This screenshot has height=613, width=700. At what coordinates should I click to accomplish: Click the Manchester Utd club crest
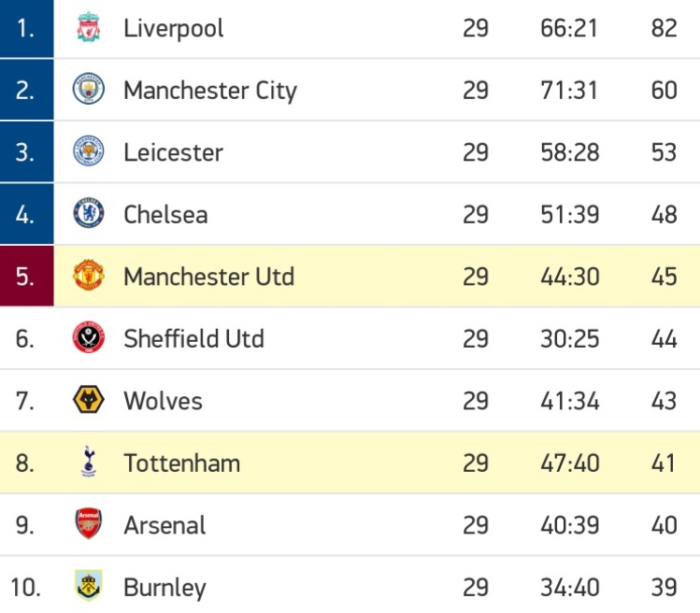(x=89, y=275)
